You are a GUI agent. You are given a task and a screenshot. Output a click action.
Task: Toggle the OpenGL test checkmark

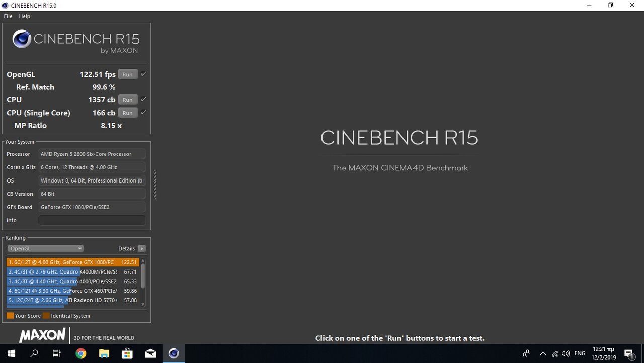(143, 74)
